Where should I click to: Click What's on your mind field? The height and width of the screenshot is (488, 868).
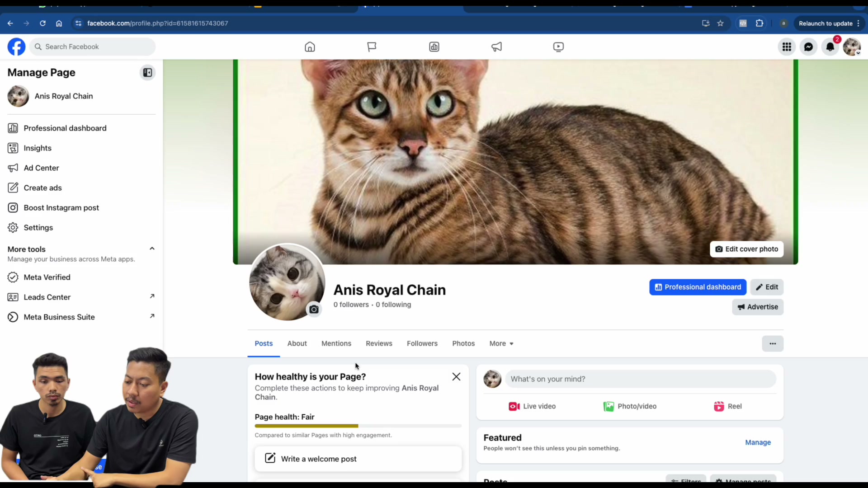click(641, 379)
